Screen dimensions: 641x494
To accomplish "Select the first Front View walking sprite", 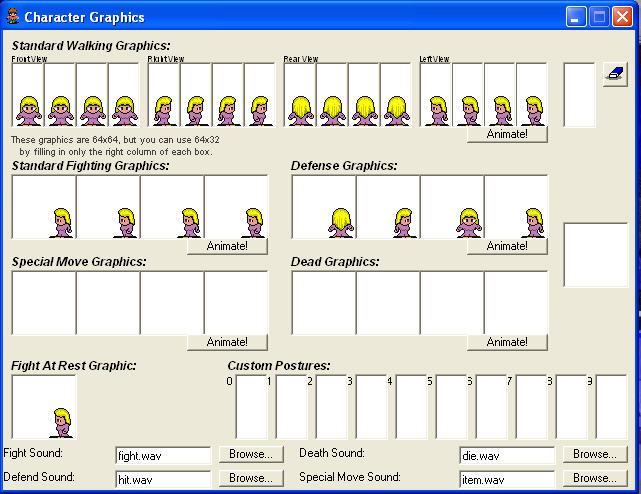I will pyautogui.click(x=28, y=96).
